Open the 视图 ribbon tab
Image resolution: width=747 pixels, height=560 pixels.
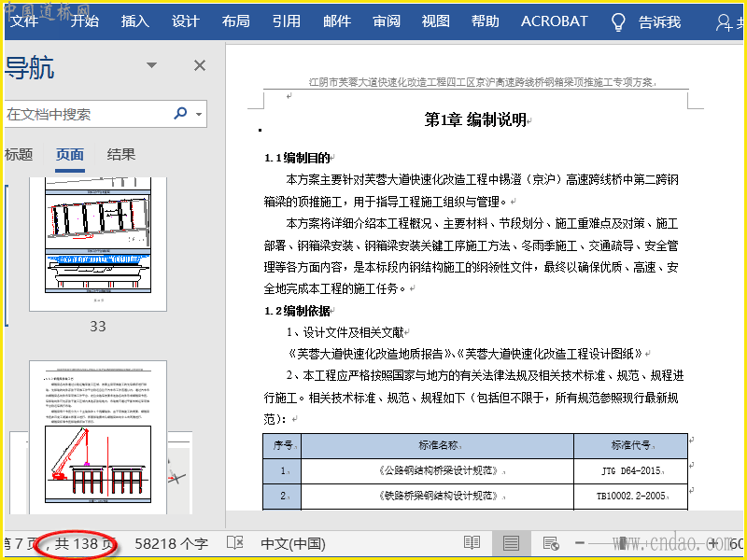coord(435,21)
